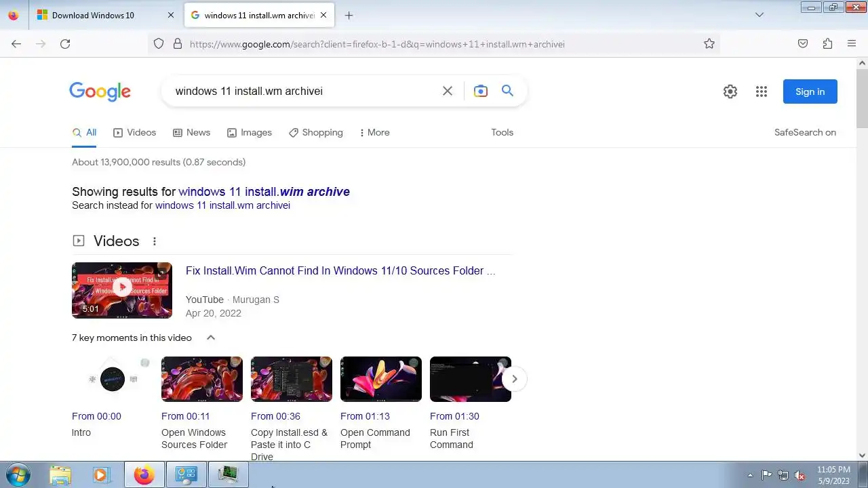The image size is (868, 488).
Task: Open search Tools
Action: point(502,133)
